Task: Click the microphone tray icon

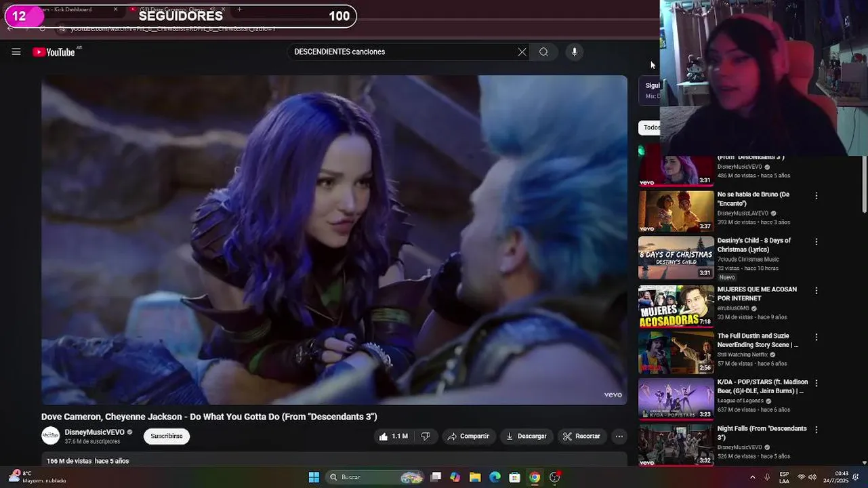Action: 768,477
